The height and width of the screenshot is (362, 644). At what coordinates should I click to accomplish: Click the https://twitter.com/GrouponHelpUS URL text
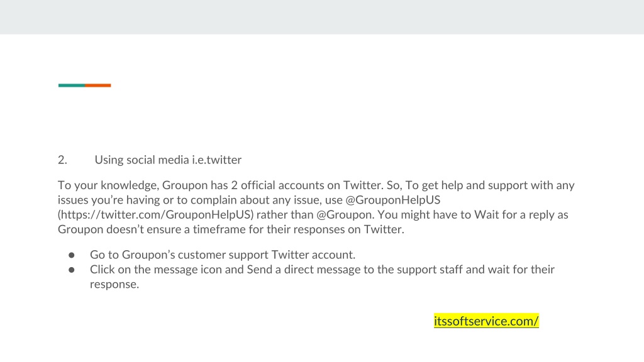(x=156, y=215)
